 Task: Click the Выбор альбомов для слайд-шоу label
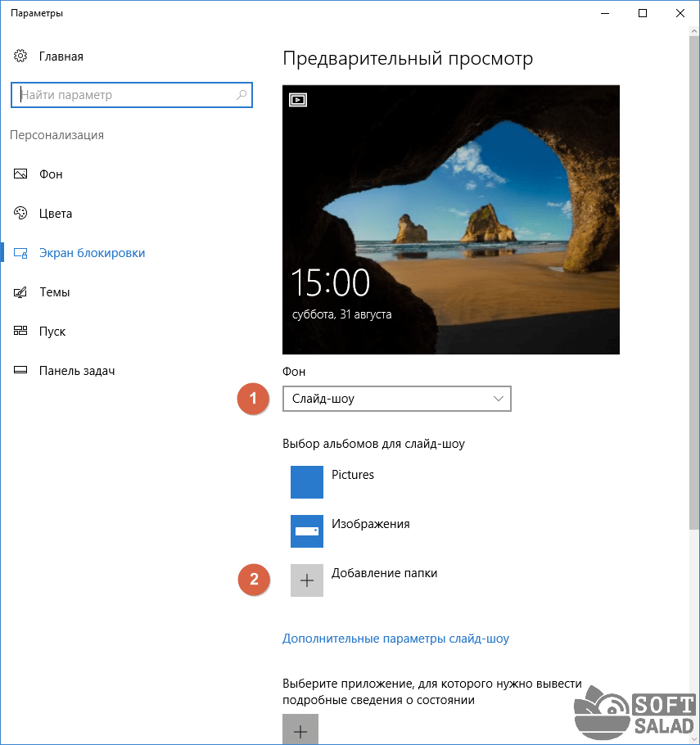pos(373,444)
